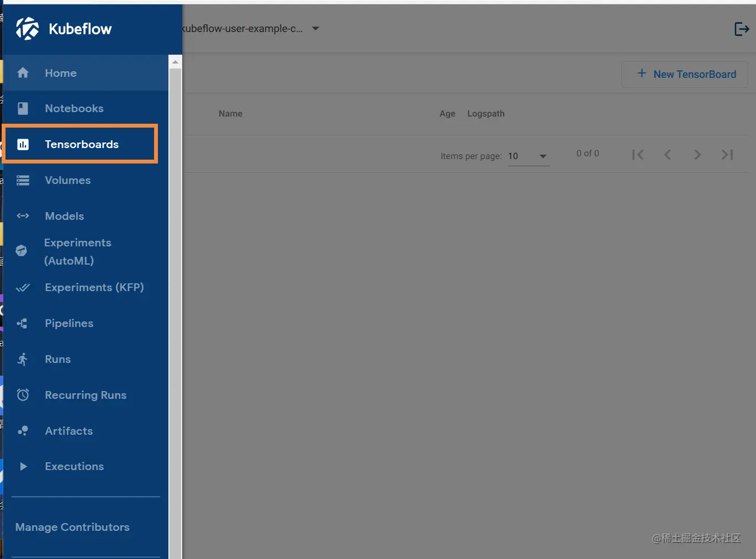756x559 pixels.
Task: Open the Executions menu entry
Action: (x=86, y=466)
